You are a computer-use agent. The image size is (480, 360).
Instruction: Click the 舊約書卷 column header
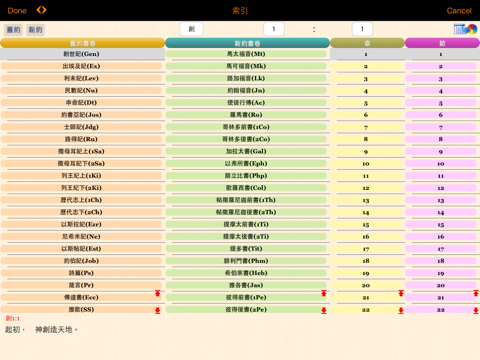coord(82,43)
